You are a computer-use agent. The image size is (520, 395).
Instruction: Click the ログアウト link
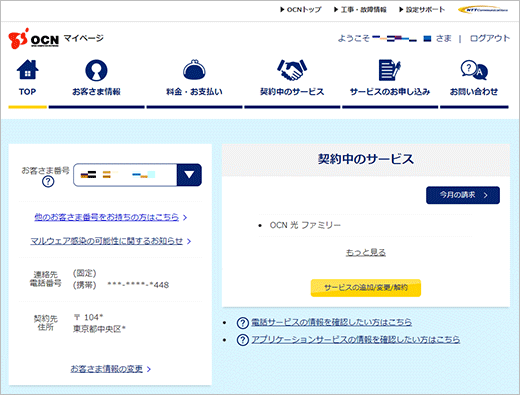pyautogui.click(x=490, y=38)
